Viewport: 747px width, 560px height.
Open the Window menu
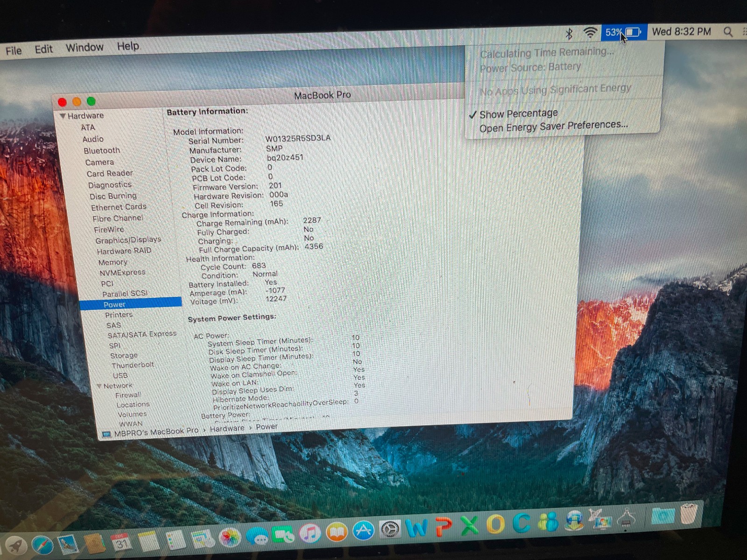pyautogui.click(x=85, y=48)
